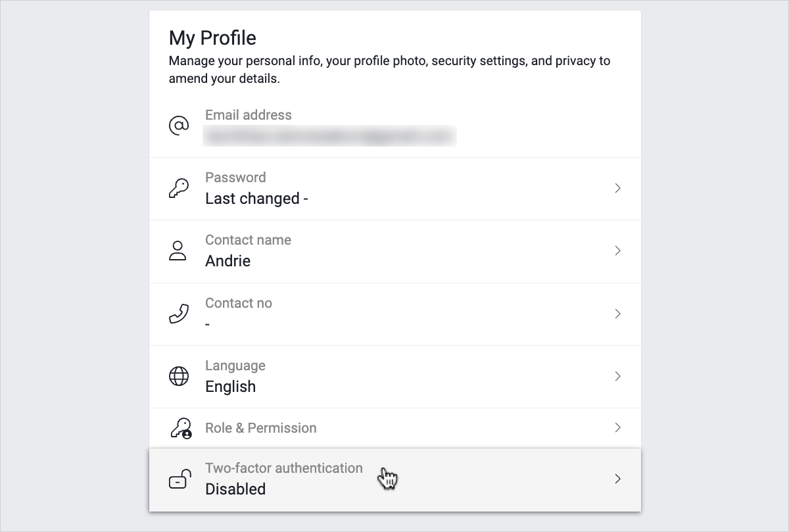The image size is (789, 532).
Task: Open the Password Last changed entry
Action: coord(256,199)
